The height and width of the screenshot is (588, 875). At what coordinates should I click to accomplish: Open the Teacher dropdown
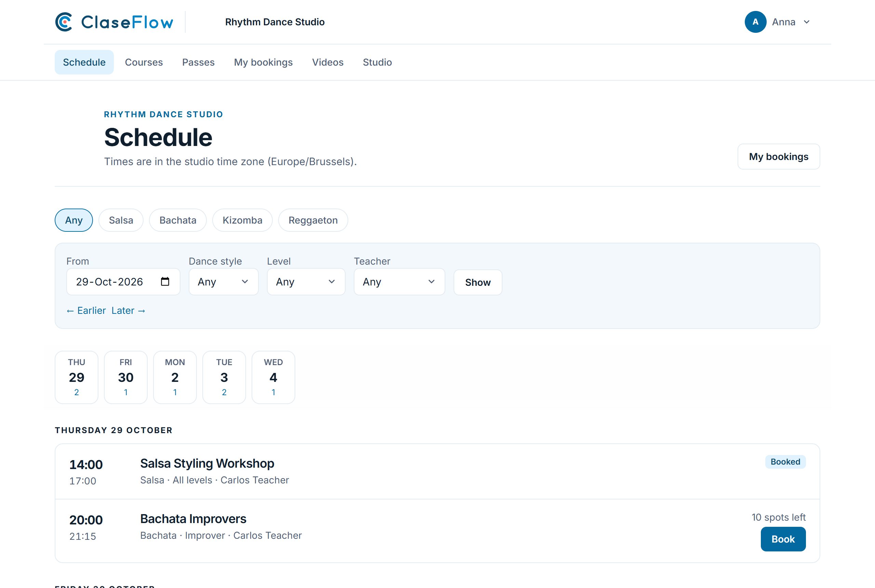click(399, 282)
